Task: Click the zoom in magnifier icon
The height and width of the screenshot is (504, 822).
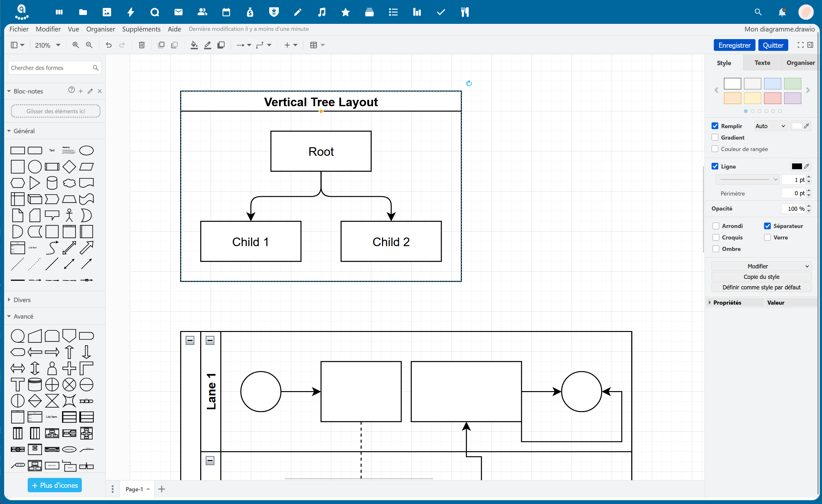Action: 76,45
